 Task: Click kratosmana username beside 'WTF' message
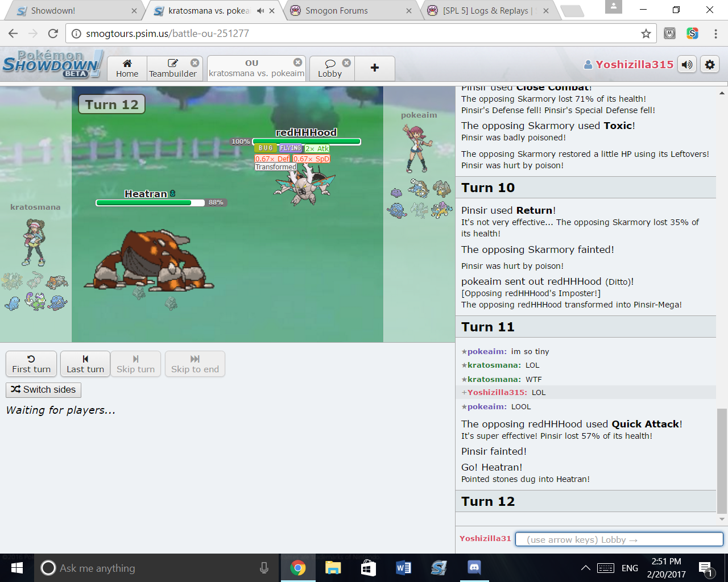click(x=494, y=379)
